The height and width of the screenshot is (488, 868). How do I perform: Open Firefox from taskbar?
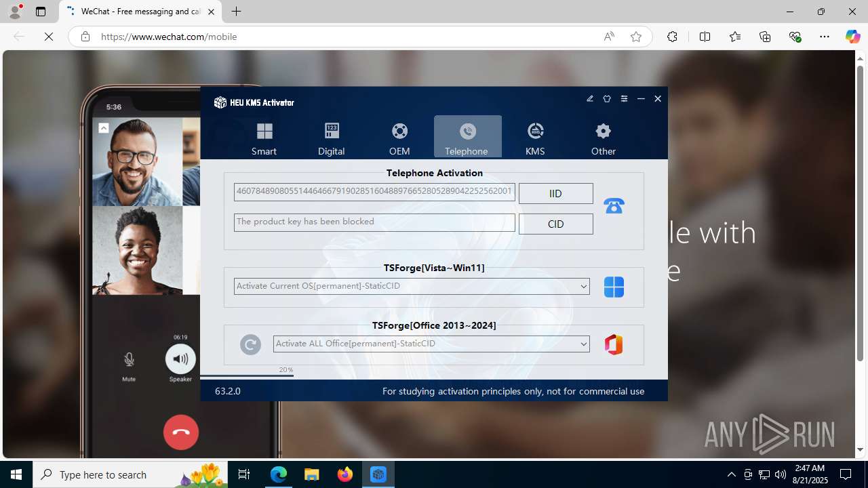(345, 474)
